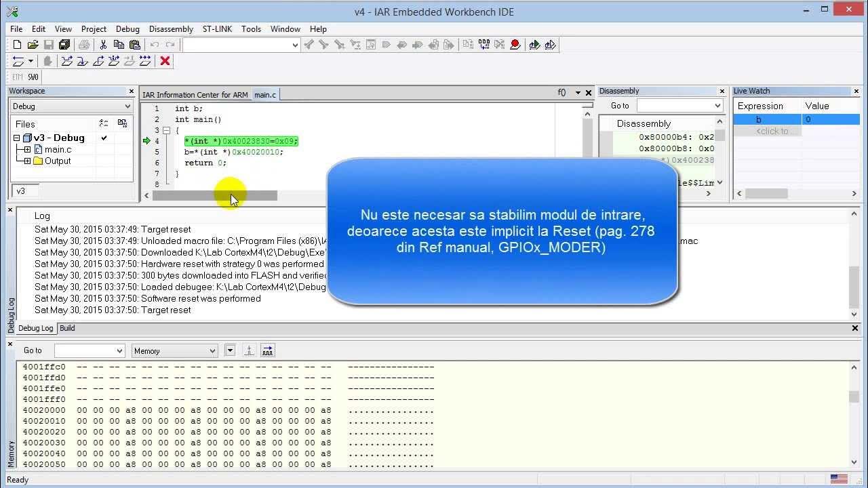Expand the main.c tree node

point(27,149)
